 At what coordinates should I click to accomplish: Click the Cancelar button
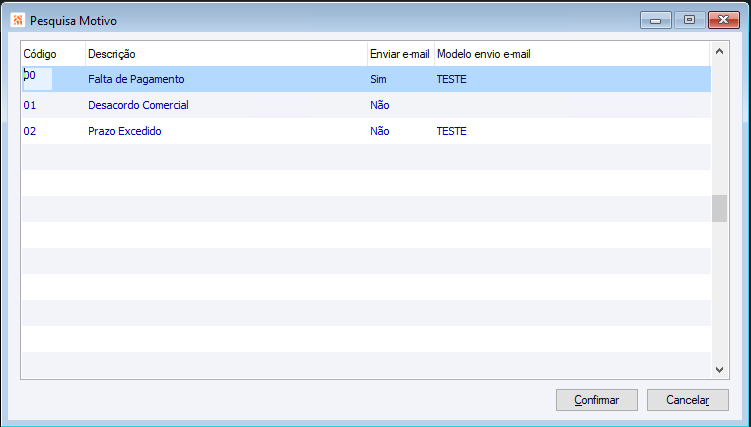click(687, 400)
